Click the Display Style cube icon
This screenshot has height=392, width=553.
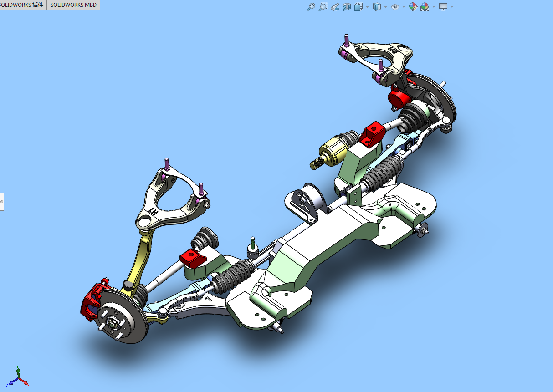pyautogui.click(x=377, y=7)
